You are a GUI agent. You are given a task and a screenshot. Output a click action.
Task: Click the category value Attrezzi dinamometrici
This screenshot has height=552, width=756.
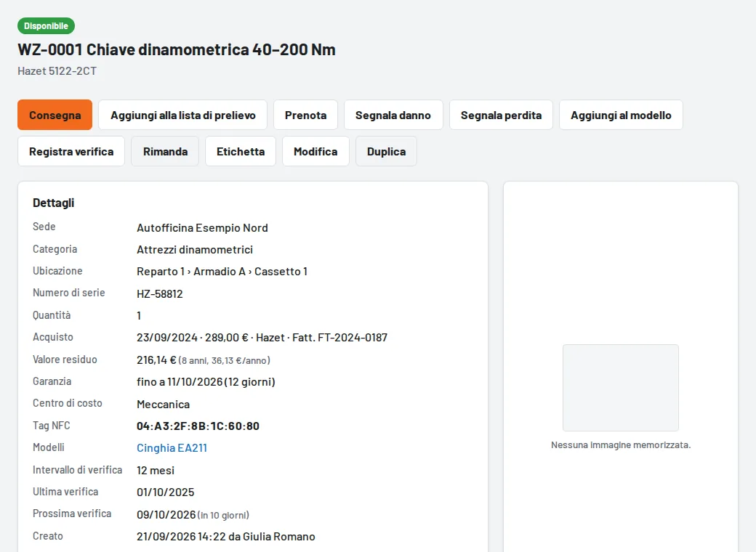tap(195, 250)
